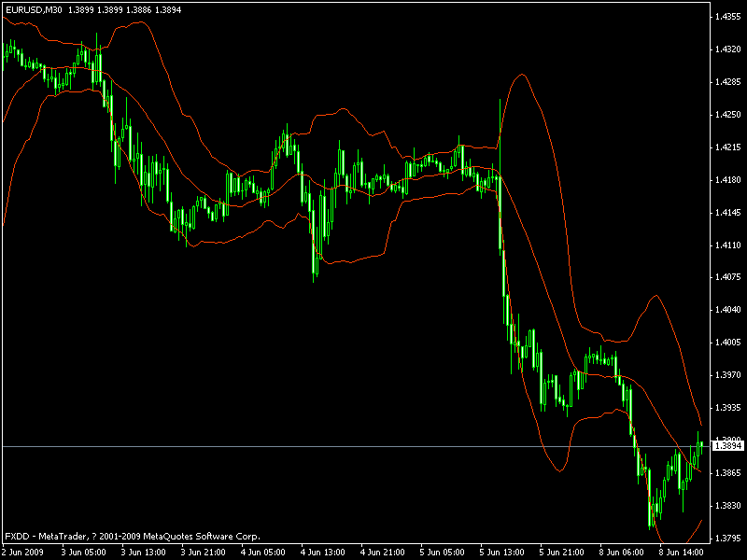Click the 5 Jun 21:00 time label
This screenshot has height=560, width=747.
[563, 553]
